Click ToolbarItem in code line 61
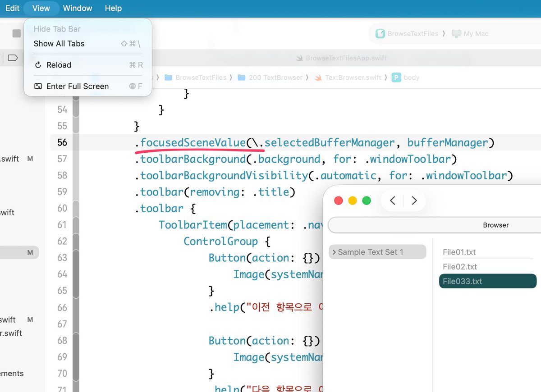Image resolution: width=541 pixels, height=392 pixels. coord(193,225)
